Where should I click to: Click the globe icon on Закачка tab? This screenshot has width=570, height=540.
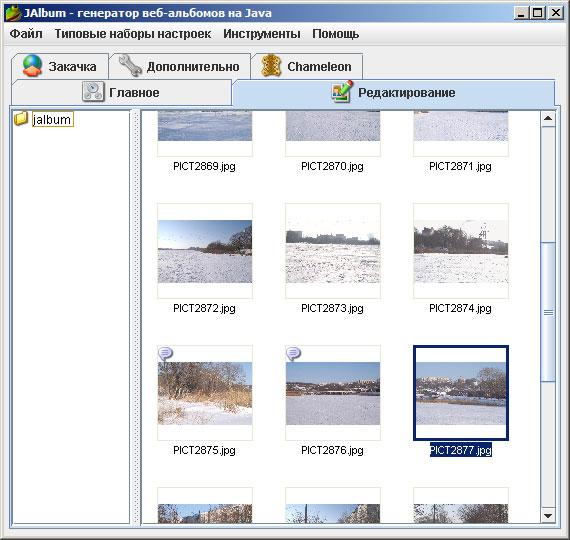click(x=32, y=65)
